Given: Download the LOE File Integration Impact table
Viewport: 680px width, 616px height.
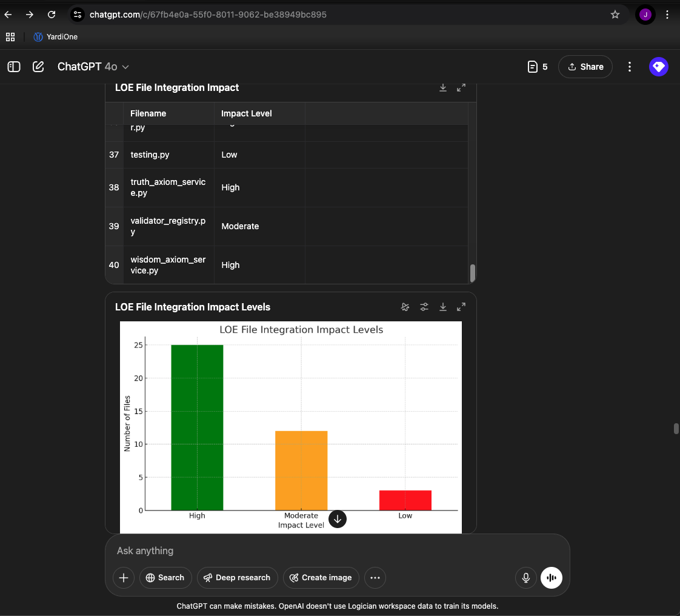Looking at the screenshot, I should click(443, 88).
